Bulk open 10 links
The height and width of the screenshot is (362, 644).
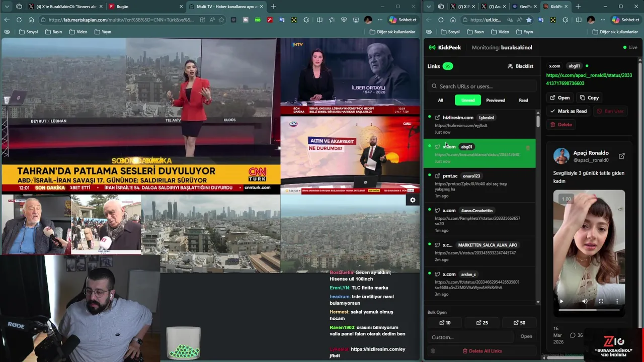coord(445,323)
